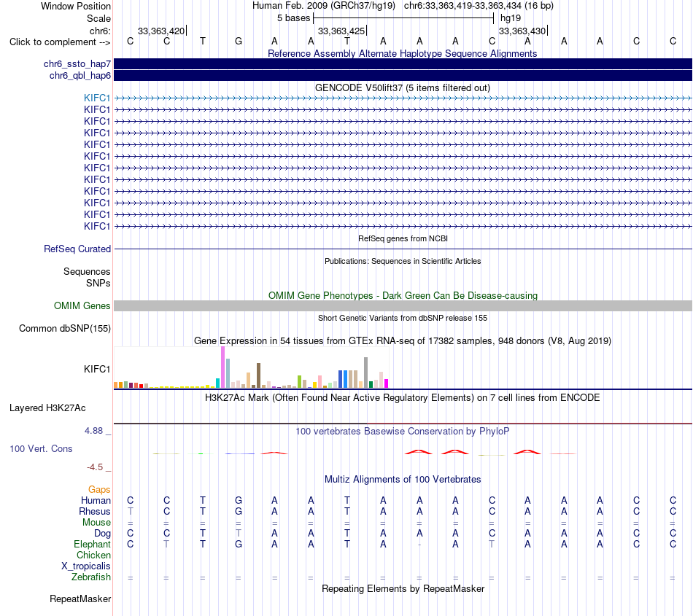Open the 'RefSeq genes from NCBI' title

(403, 238)
